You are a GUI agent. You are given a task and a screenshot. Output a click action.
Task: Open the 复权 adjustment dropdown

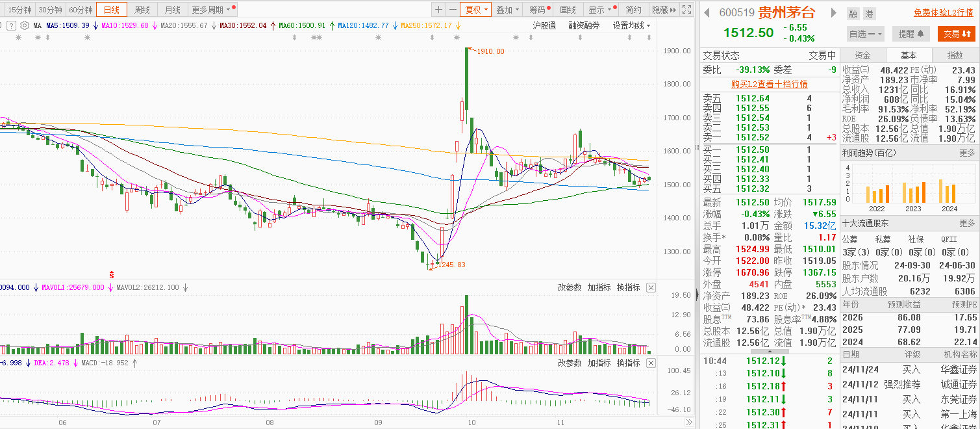coord(475,10)
